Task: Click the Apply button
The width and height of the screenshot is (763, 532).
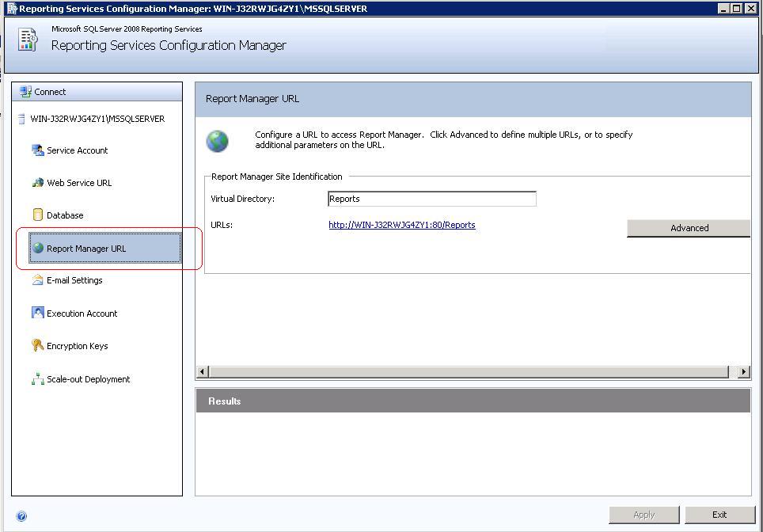Action: point(643,515)
